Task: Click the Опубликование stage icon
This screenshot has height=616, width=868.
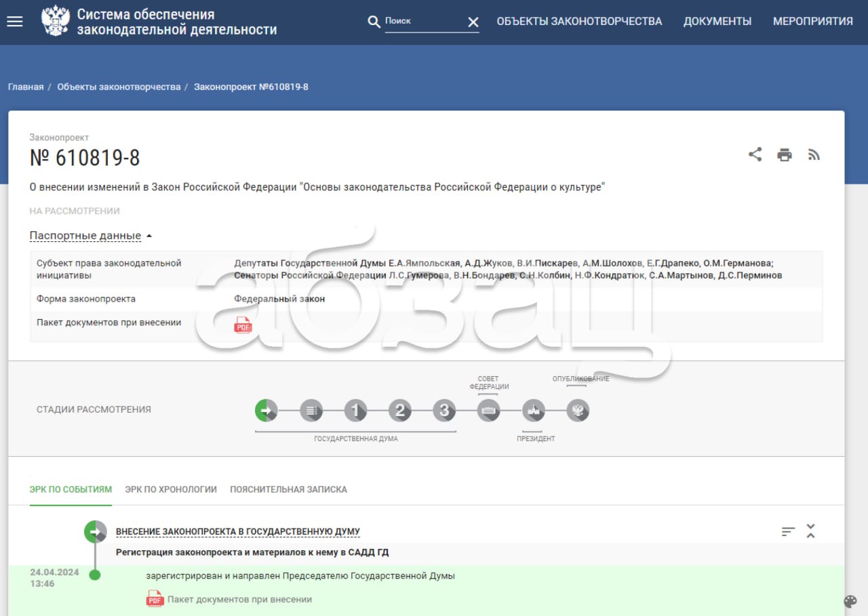Action: click(x=578, y=410)
